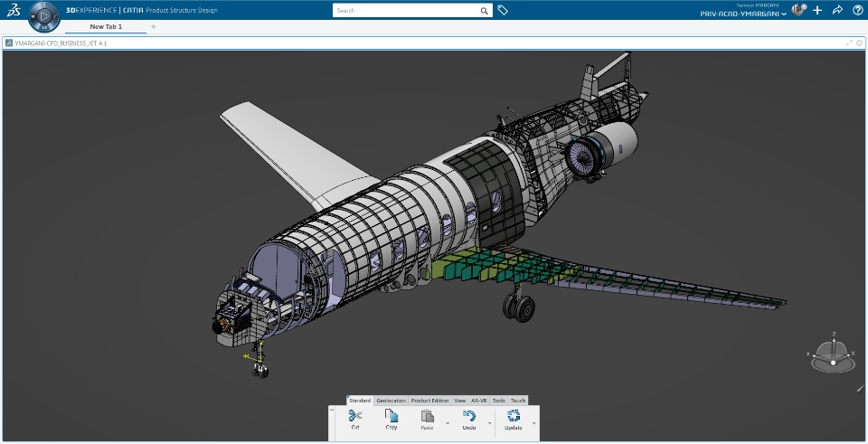Expand the Update options arrow
Image resolution: width=868 pixels, height=444 pixels.
point(533,423)
